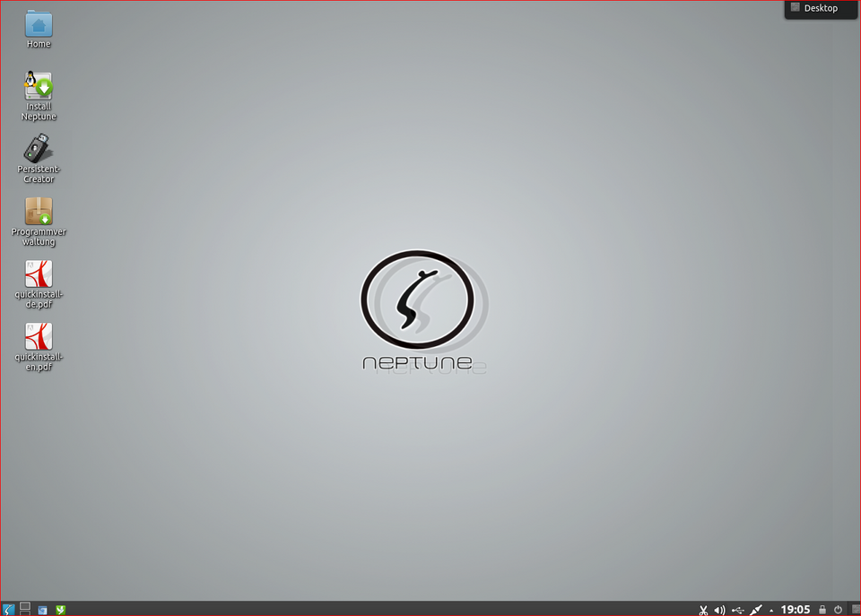Toggle the screen lock tray icon
The image size is (861, 616).
[822, 609]
